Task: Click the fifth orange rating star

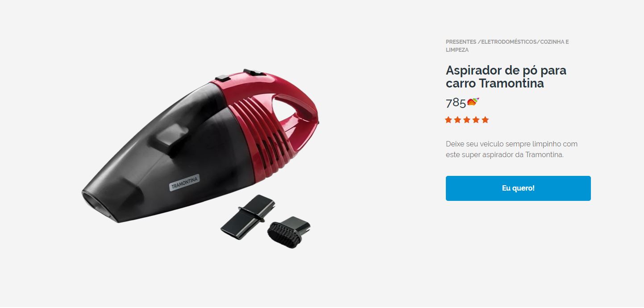Action: 485,120
